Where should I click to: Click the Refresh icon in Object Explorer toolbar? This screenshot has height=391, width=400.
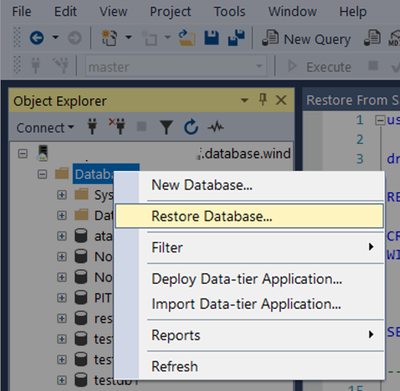pos(191,127)
